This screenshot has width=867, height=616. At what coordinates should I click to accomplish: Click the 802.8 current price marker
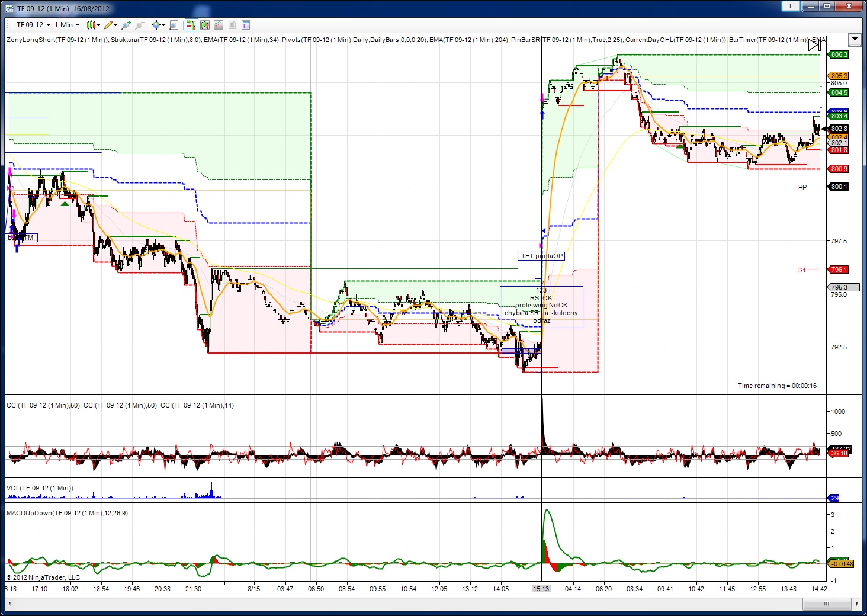(x=838, y=129)
